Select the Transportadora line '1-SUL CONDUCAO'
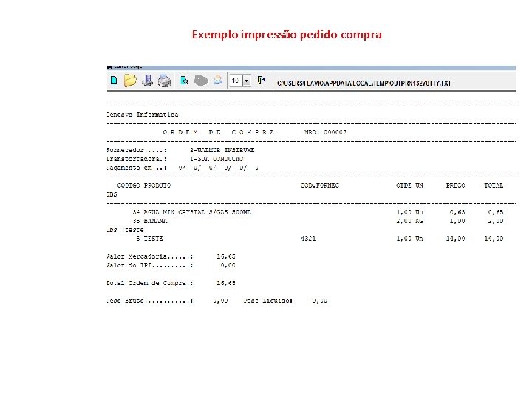Screen dimensions: 532x399 click(175, 159)
